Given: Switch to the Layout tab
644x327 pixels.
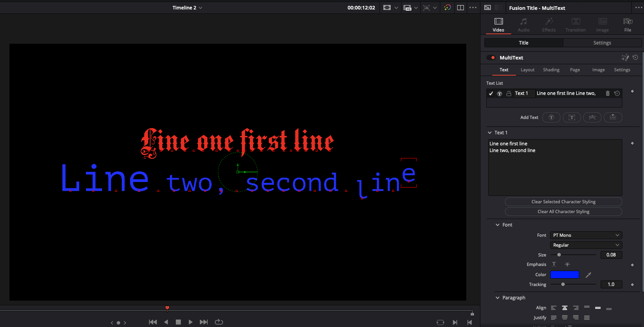Looking at the screenshot, I should tap(527, 70).
